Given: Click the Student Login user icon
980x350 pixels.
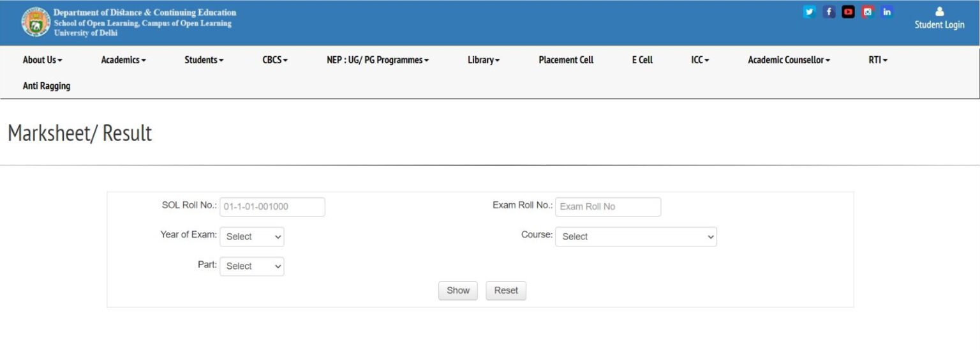Looking at the screenshot, I should click(939, 11).
